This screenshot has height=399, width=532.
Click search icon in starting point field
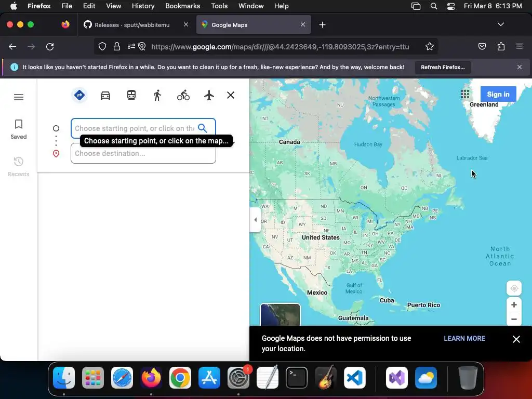click(203, 128)
